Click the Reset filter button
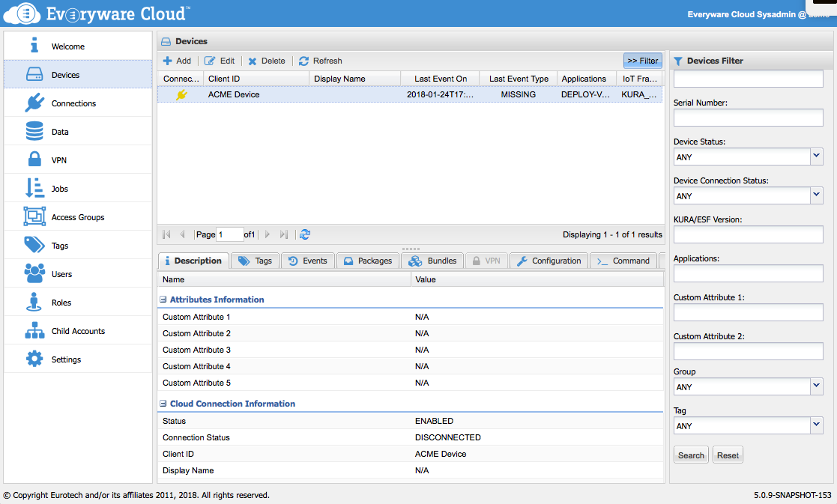Screen dimensions: 837x504 (x=728, y=455)
